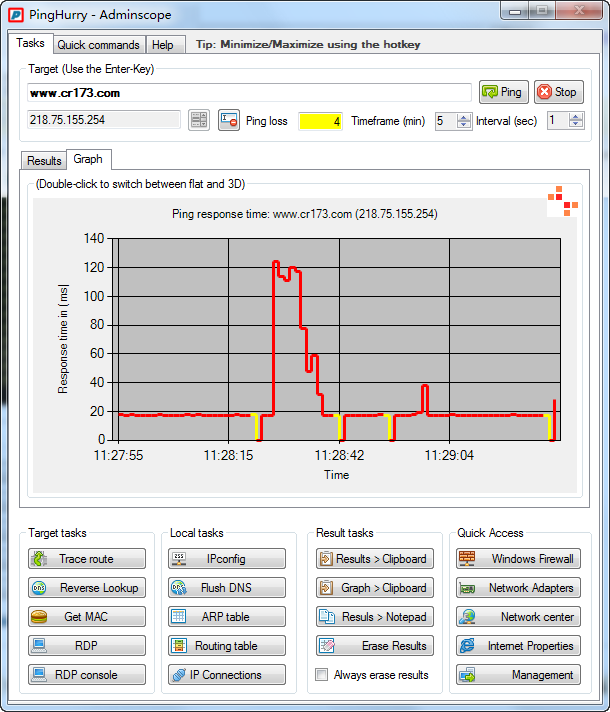Increase Timeframe minutes with up arrow
Screen dimensions: 610x712
pos(464,118)
